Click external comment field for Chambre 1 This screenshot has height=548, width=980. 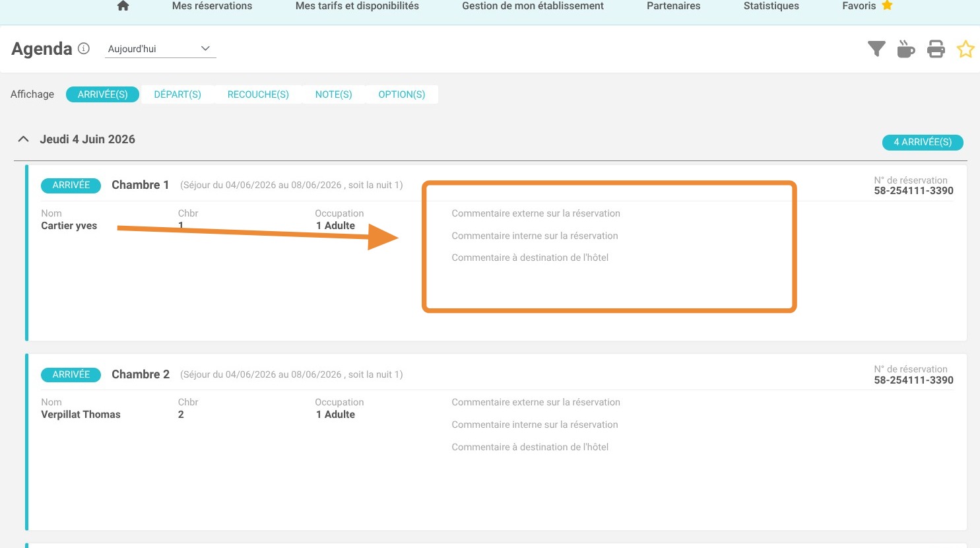536,213
